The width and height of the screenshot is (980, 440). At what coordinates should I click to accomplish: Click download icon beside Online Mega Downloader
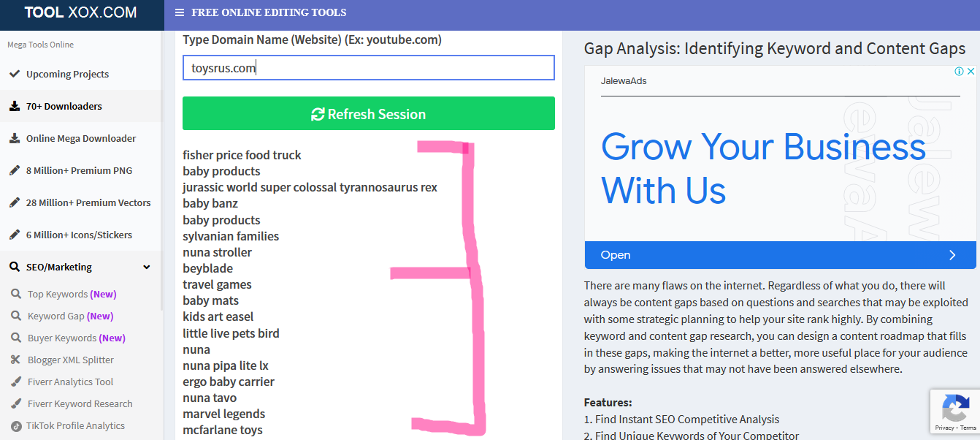tap(14, 138)
